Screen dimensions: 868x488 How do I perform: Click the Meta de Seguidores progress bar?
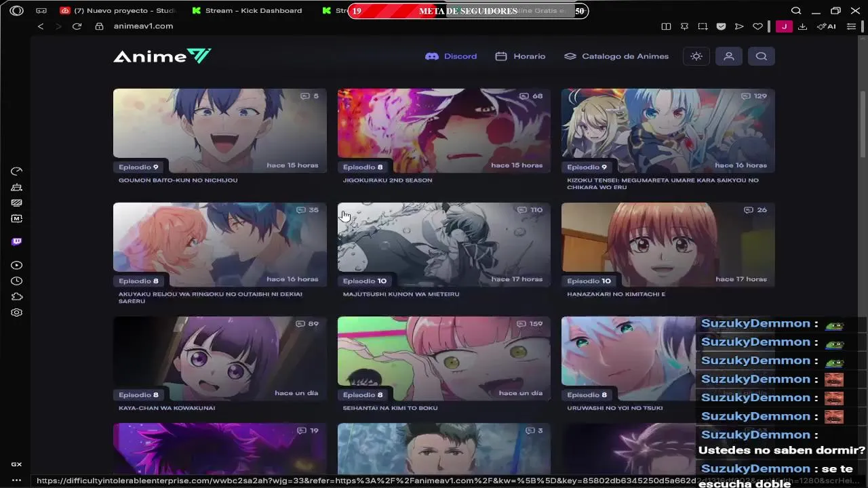click(468, 11)
